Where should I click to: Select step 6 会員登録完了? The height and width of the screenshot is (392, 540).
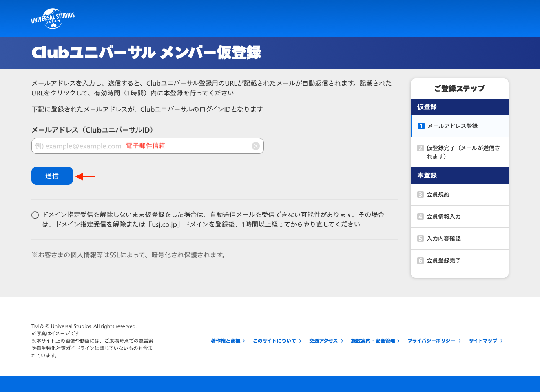460,261
